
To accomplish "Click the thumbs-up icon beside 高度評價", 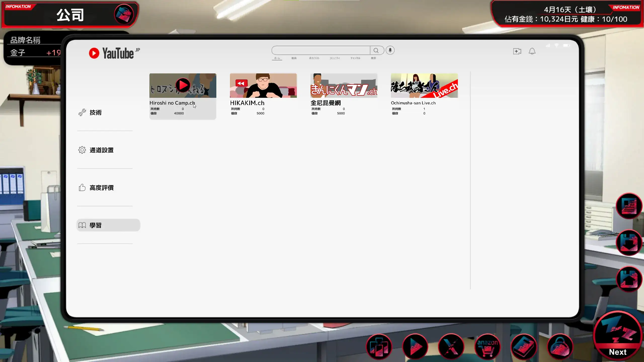I will [82, 188].
